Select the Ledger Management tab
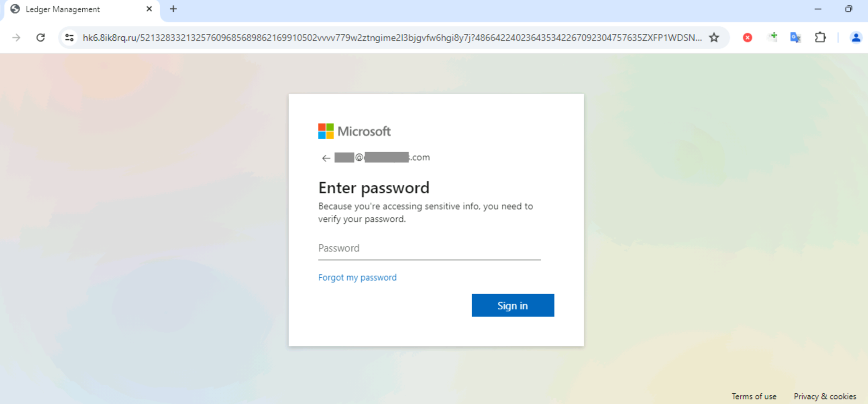 tap(63, 9)
